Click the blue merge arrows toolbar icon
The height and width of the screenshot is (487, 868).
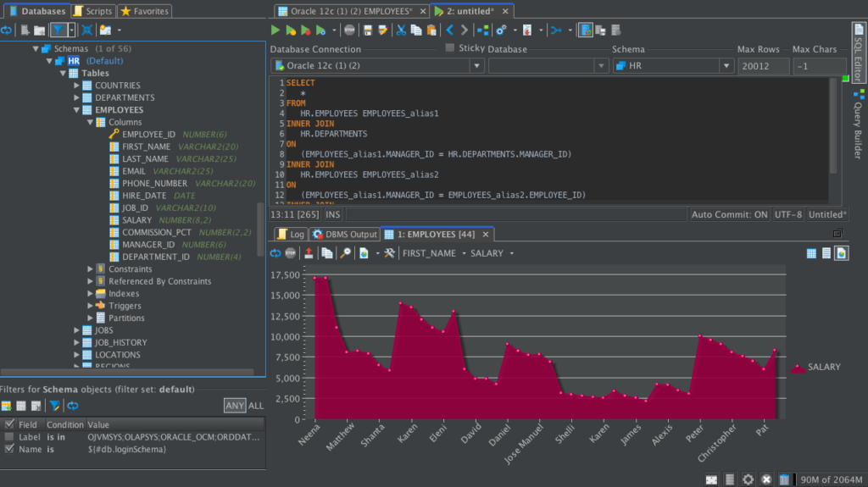click(556, 30)
